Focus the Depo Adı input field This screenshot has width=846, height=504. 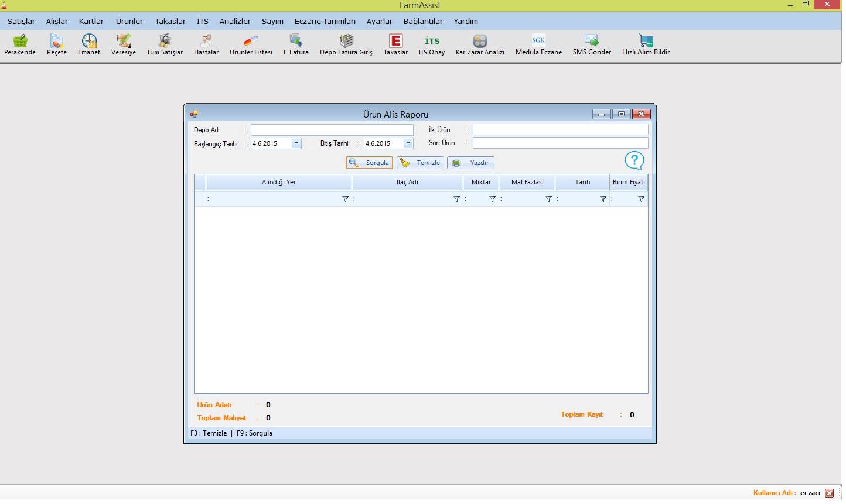pos(332,130)
